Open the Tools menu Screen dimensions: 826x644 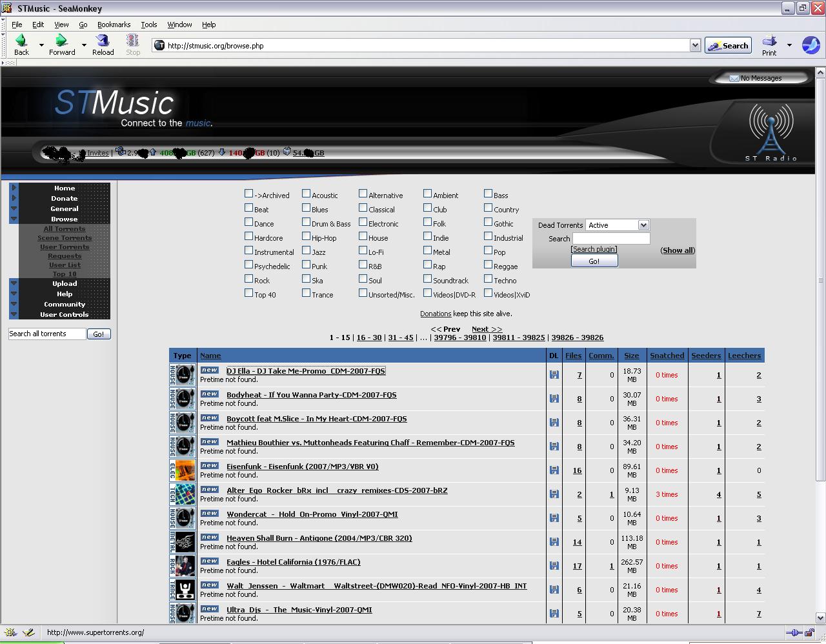(x=149, y=25)
